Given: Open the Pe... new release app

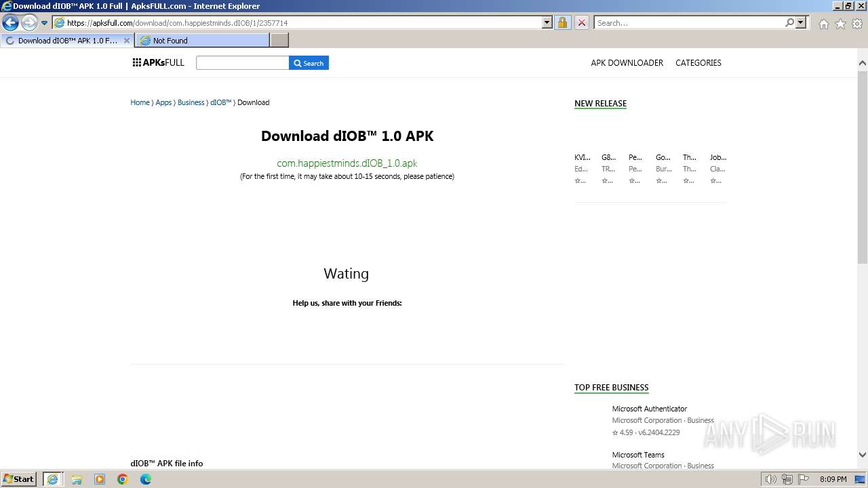Looking at the screenshot, I should tap(635, 157).
